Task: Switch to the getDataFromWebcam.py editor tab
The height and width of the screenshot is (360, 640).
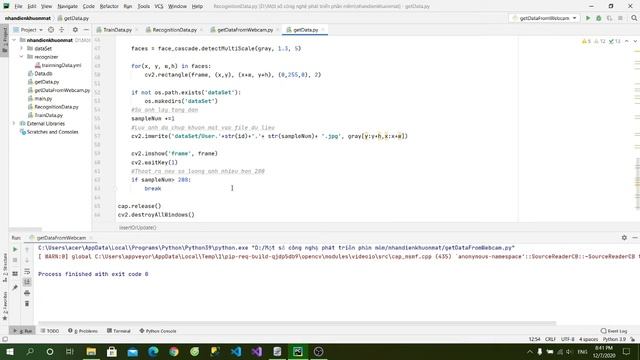Action: (x=245, y=30)
